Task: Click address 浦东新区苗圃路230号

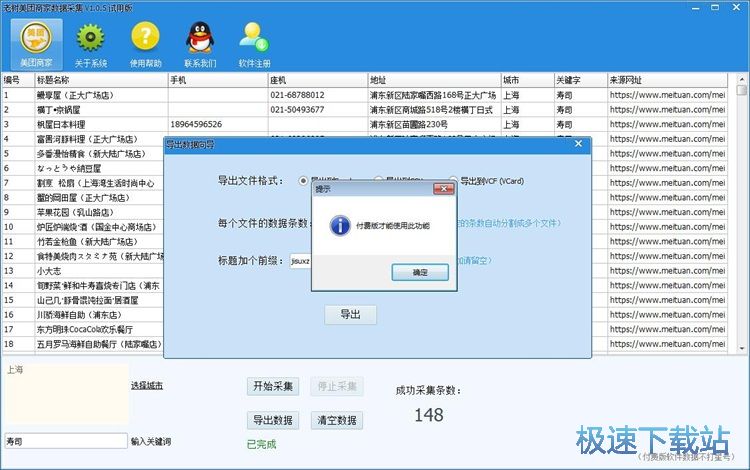Action: point(408,124)
